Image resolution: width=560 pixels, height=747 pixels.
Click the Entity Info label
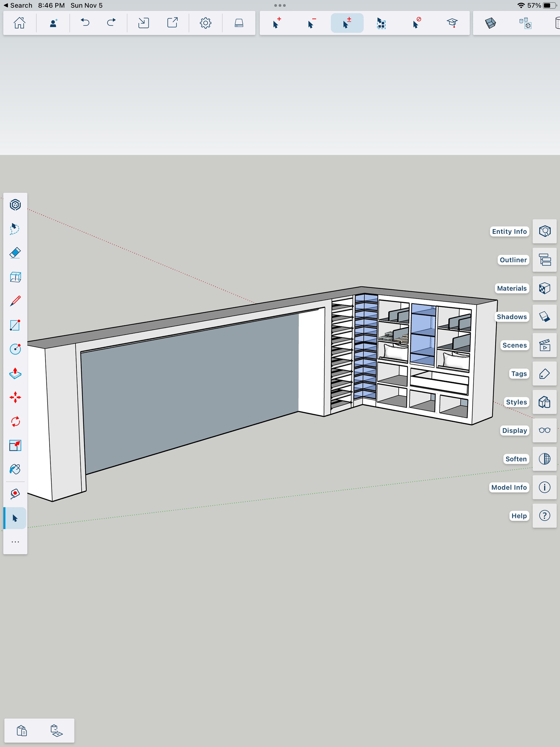tap(509, 231)
